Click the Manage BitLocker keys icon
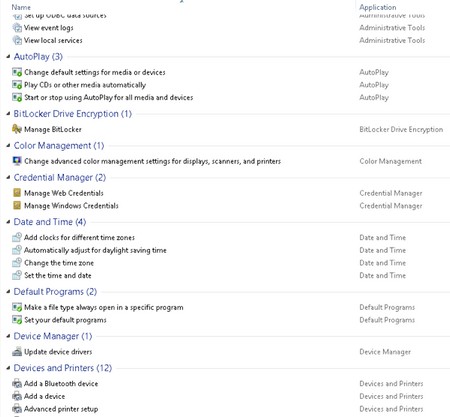 pos(17,129)
